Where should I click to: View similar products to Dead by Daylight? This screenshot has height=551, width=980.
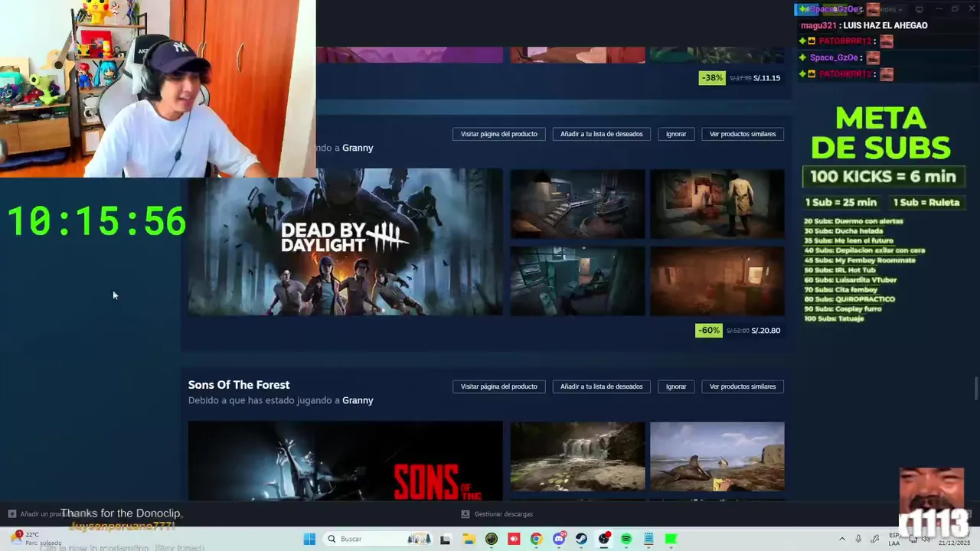(x=743, y=134)
